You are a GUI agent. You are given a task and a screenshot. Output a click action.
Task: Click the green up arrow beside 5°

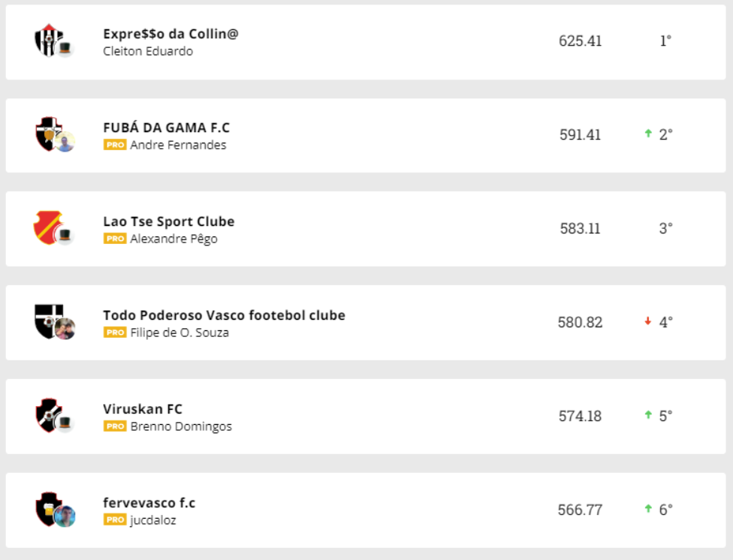[648, 415]
